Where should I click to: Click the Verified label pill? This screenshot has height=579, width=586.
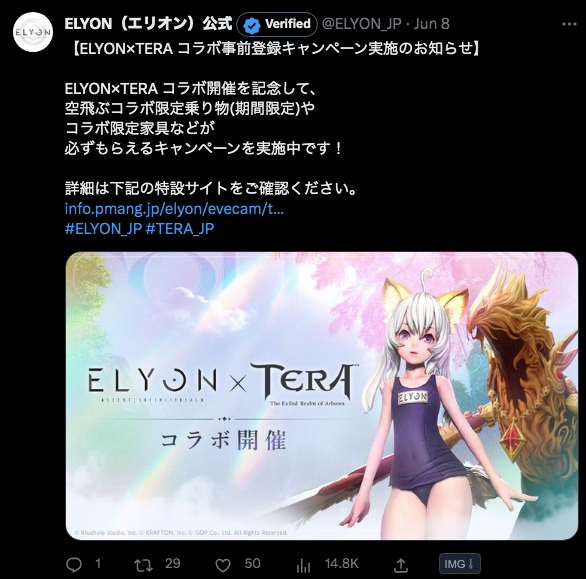pyautogui.click(x=277, y=24)
